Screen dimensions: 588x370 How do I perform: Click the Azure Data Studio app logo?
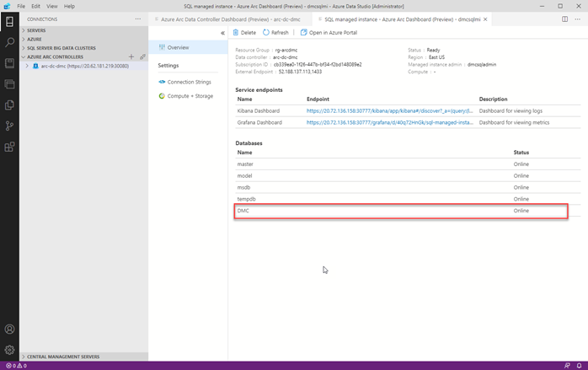tap(7, 6)
